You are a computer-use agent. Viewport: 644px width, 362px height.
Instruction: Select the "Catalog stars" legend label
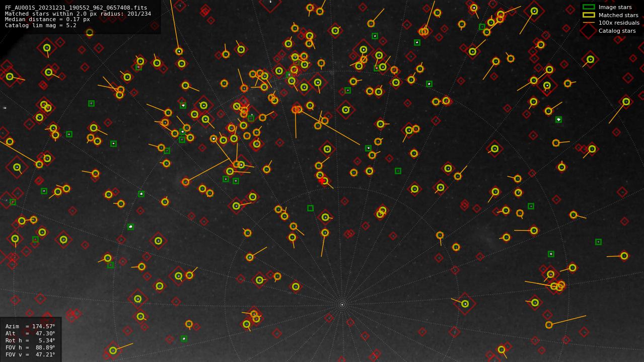pos(617,31)
